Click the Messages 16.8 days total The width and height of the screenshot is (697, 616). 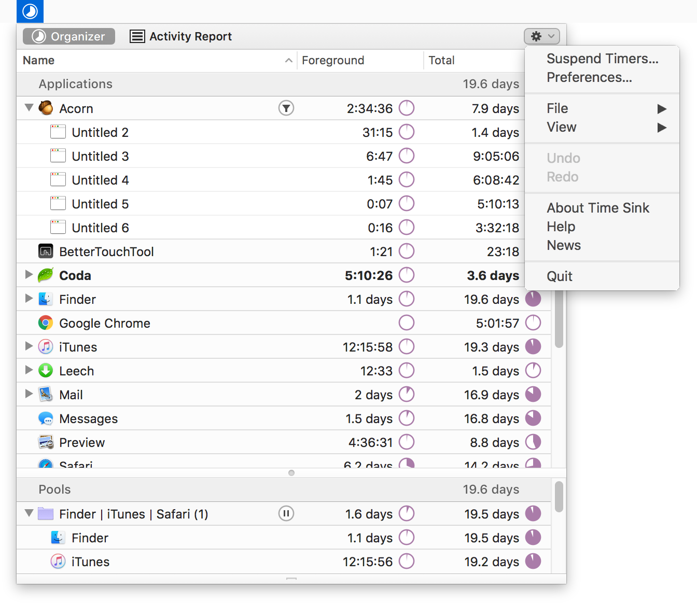pos(491,418)
